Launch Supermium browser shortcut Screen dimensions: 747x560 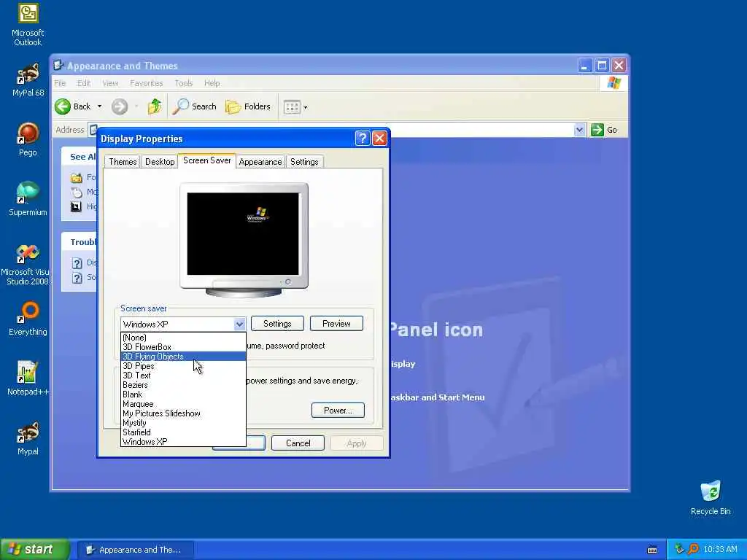click(x=28, y=199)
